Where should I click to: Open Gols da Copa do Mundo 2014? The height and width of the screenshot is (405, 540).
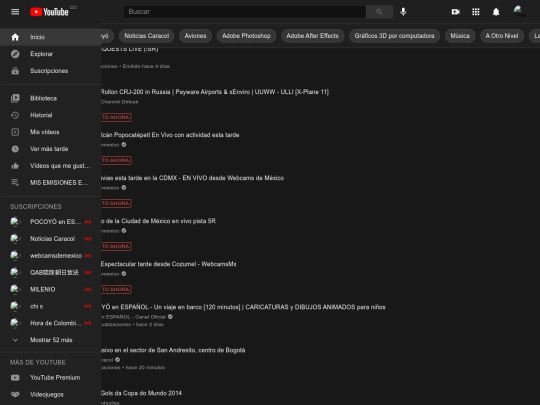141,393
